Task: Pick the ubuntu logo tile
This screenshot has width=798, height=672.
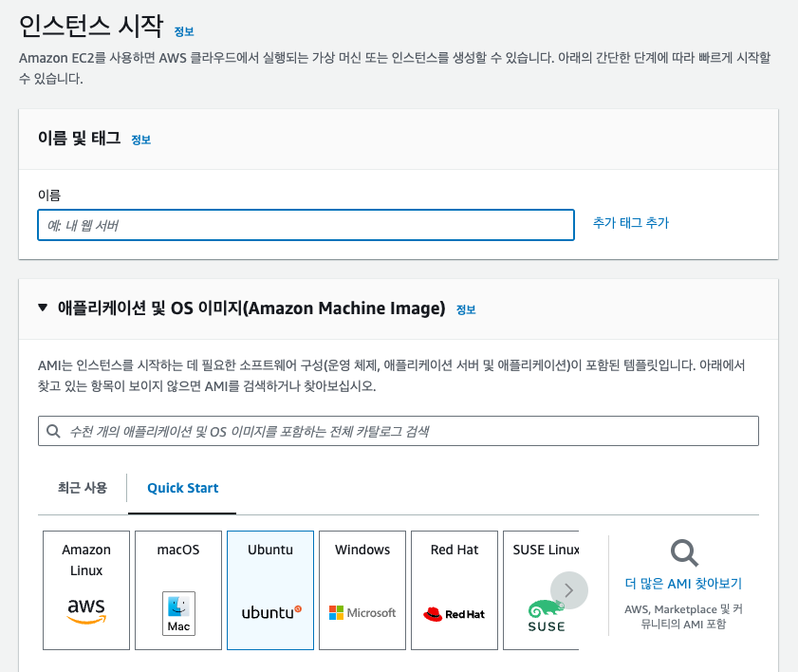Action: tap(270, 590)
